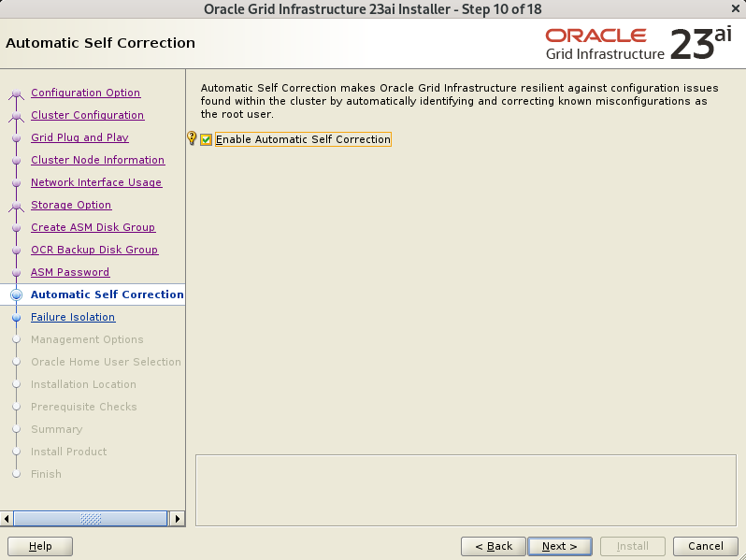Viewport: 746px width, 560px height.
Task: Uncheck Enable Automatic Self Correction checkbox
Action: [206, 139]
